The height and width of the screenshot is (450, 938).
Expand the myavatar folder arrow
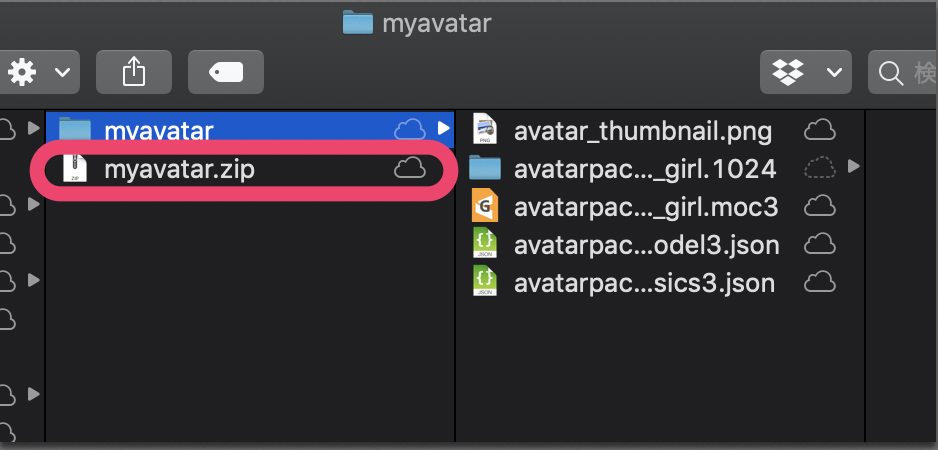[x=444, y=128]
